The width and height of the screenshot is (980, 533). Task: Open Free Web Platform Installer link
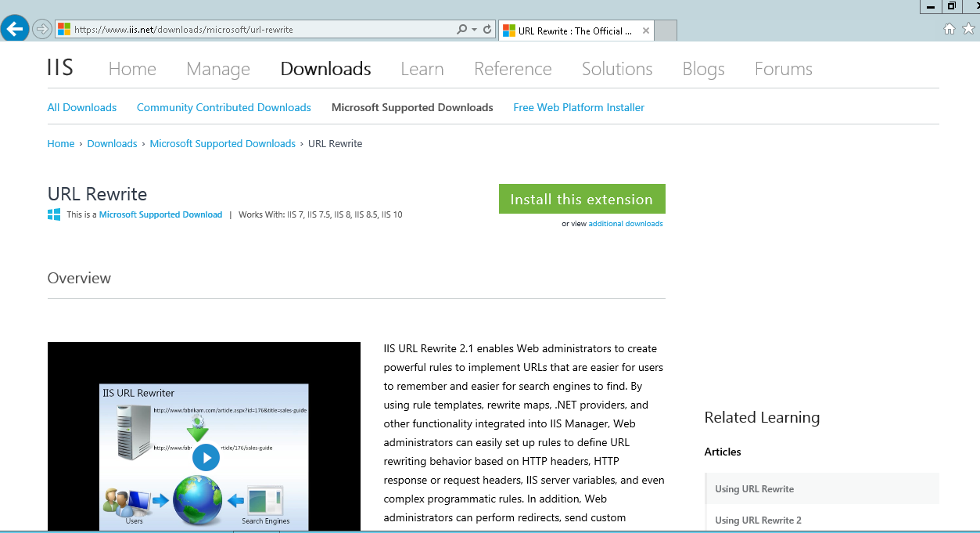click(x=579, y=107)
